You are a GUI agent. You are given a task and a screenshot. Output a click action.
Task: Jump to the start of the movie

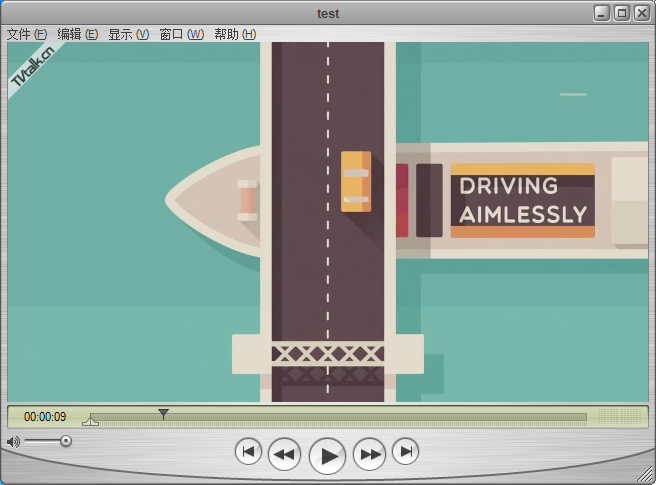[249, 451]
